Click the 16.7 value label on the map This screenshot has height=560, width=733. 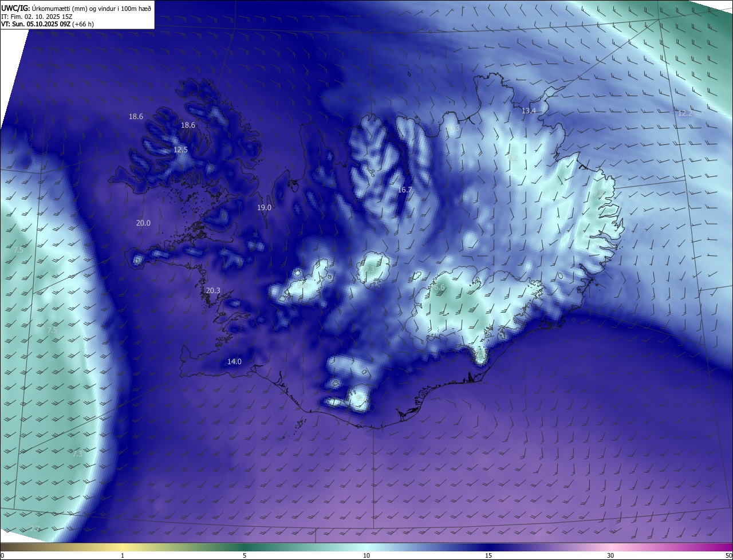click(x=404, y=190)
